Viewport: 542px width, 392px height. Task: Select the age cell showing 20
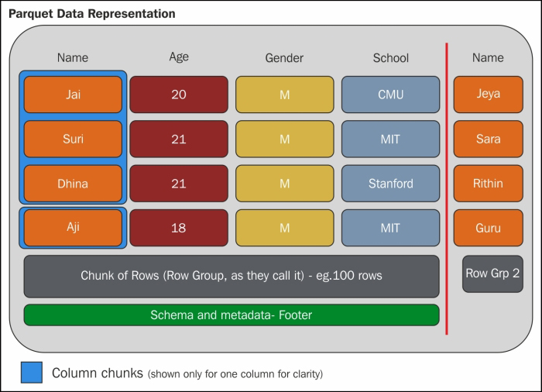tap(179, 95)
